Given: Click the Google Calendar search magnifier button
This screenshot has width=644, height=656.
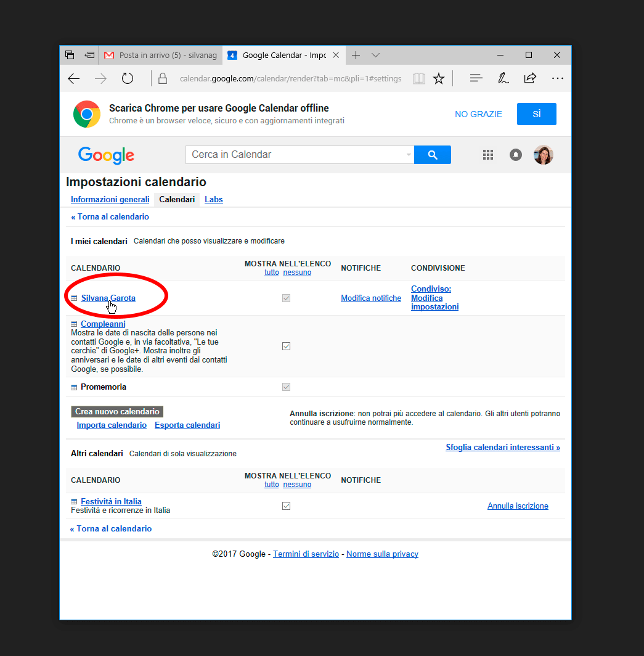Looking at the screenshot, I should point(433,155).
